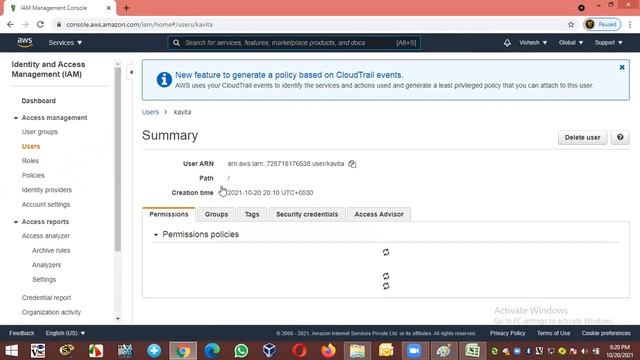Collapse the Access management section

click(x=16, y=118)
